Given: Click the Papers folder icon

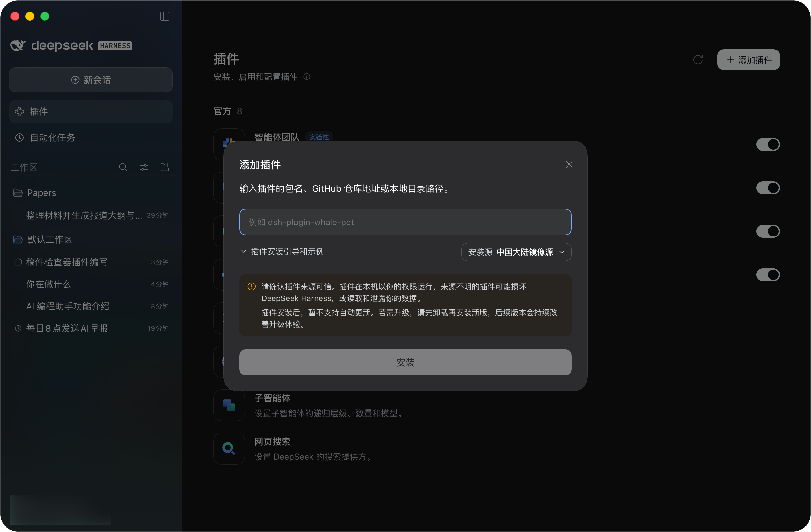Looking at the screenshot, I should click(x=18, y=193).
